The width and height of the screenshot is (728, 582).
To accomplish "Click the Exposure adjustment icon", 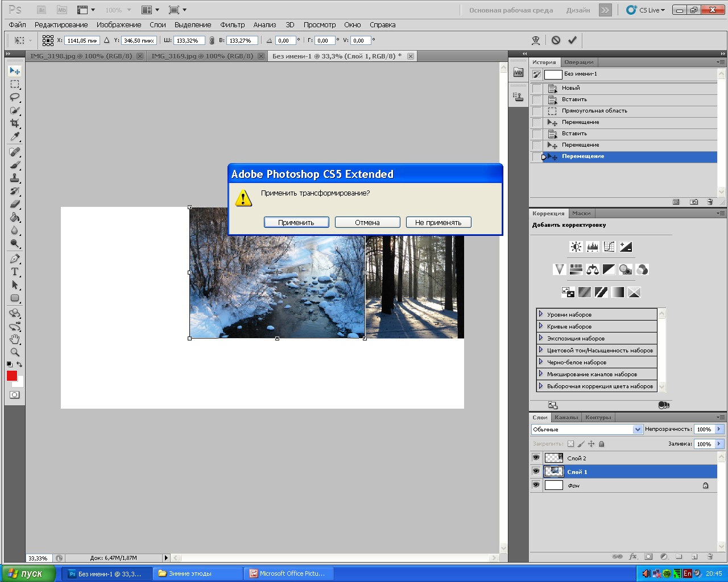I will click(626, 247).
